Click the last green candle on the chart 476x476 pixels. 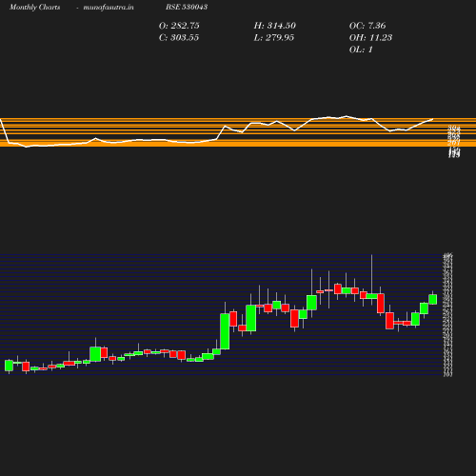(x=433, y=299)
